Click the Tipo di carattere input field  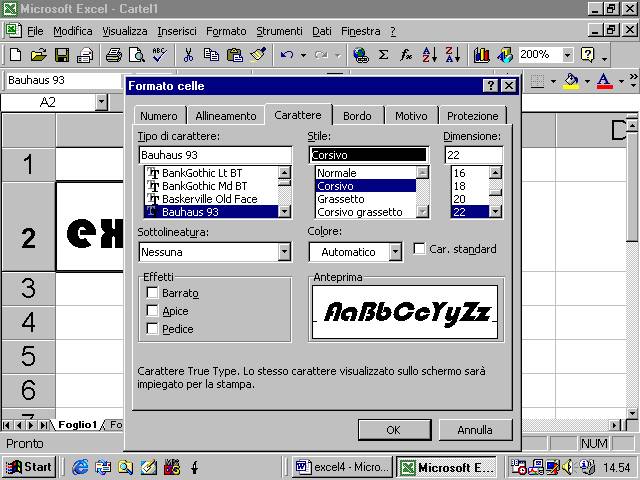[216, 155]
